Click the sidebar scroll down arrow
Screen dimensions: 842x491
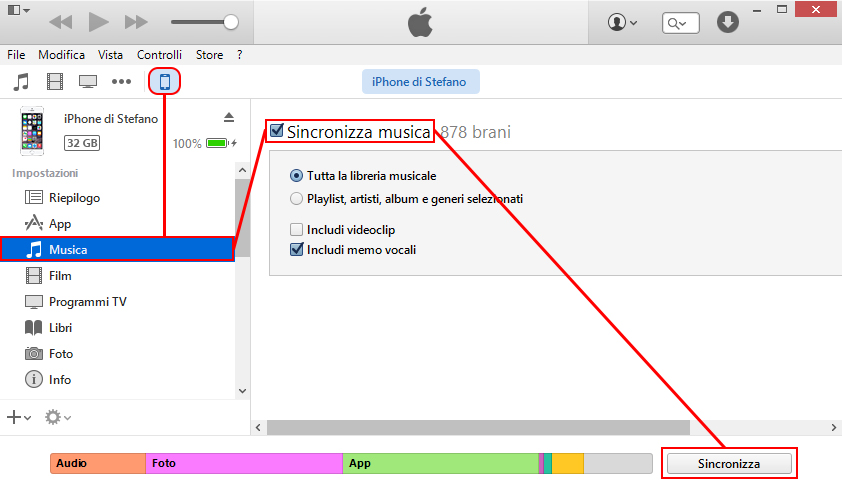(x=242, y=391)
